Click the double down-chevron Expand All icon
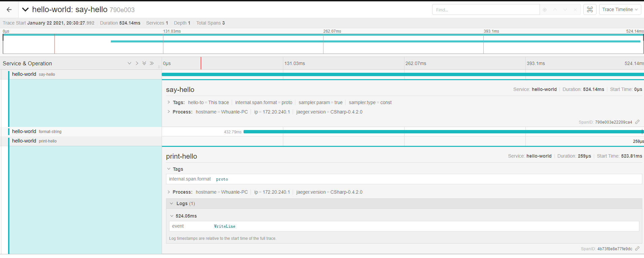The image size is (644, 258). [x=144, y=63]
